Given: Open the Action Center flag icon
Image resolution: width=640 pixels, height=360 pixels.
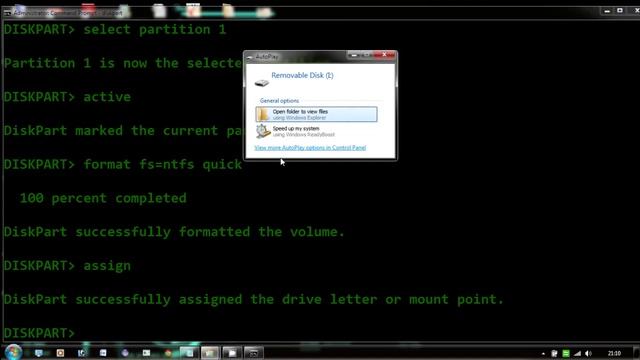Looking at the screenshot, I should coord(554,353).
